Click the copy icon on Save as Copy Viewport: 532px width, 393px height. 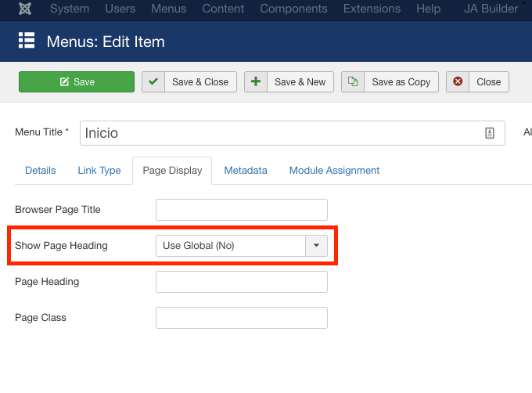353,82
